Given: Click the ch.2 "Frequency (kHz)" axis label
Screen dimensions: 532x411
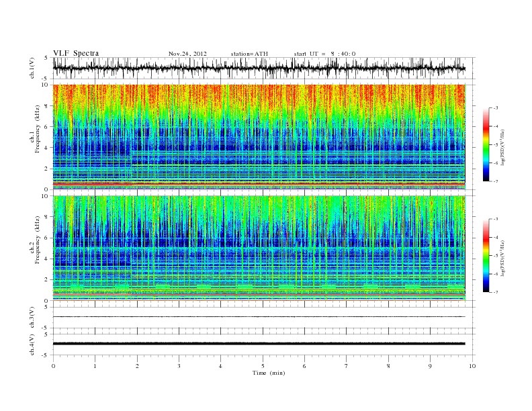Looking at the screenshot, I should (x=38, y=239).
